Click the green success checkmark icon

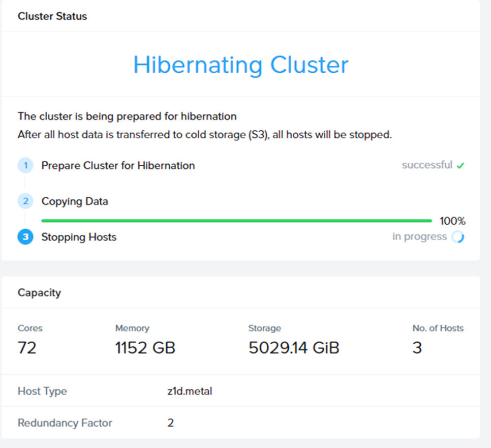coord(461,166)
